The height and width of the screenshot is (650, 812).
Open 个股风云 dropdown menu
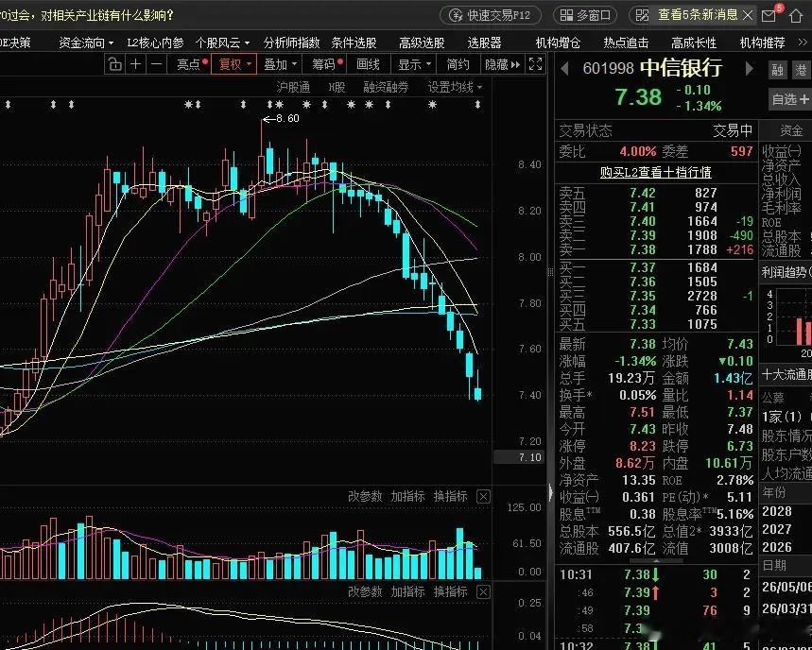[x=223, y=43]
